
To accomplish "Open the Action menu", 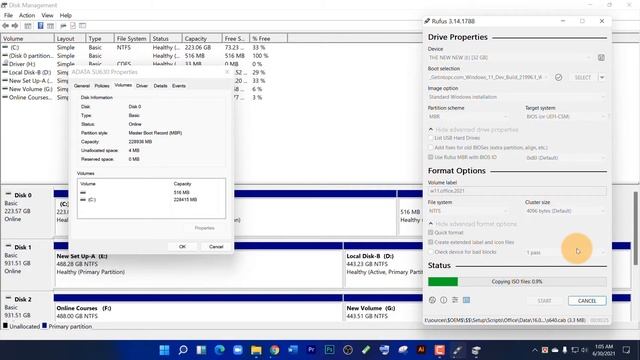I will pos(27,15).
